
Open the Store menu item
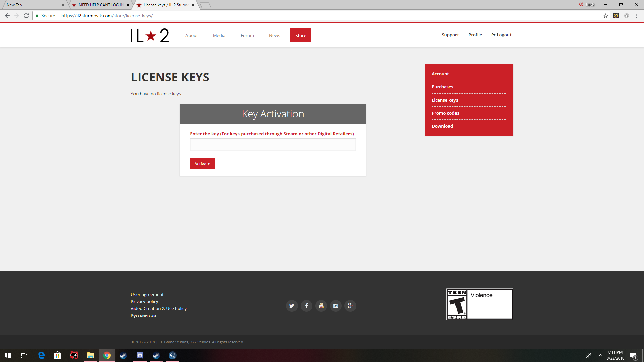pyautogui.click(x=301, y=35)
